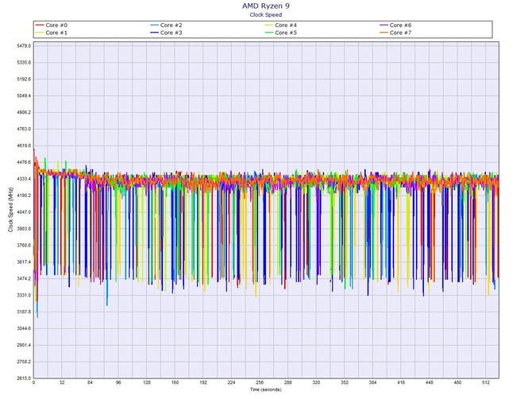Click the 512 x-axis tick label

coord(486,382)
